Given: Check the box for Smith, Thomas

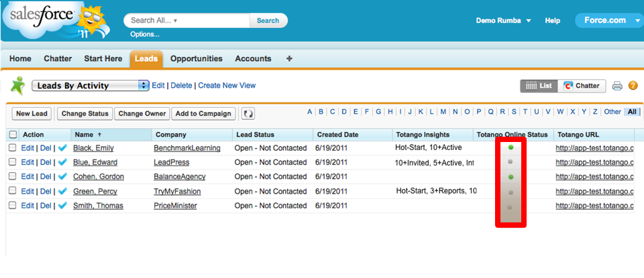Looking at the screenshot, I should point(13,205).
